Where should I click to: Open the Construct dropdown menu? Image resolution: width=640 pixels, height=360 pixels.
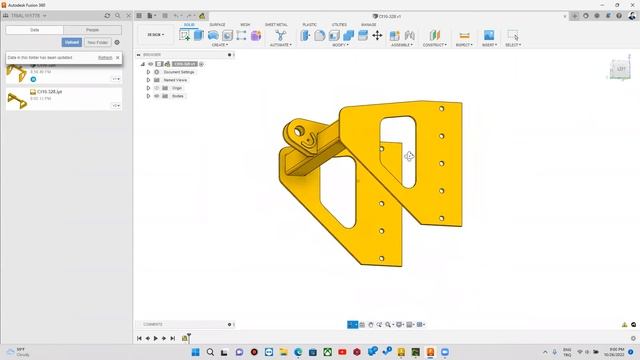[435, 45]
